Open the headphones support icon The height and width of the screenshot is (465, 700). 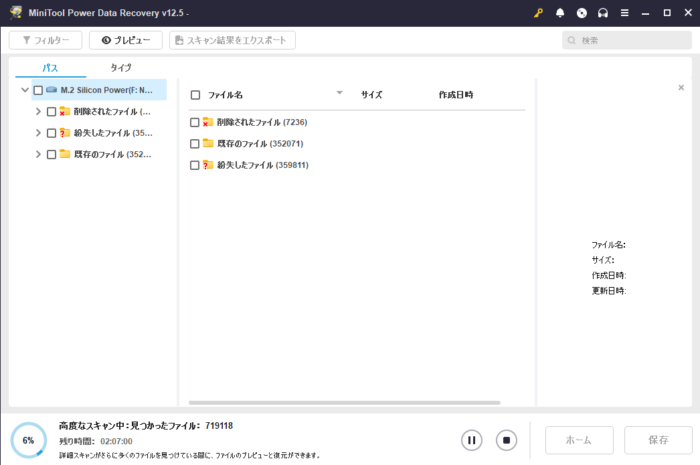tap(603, 13)
